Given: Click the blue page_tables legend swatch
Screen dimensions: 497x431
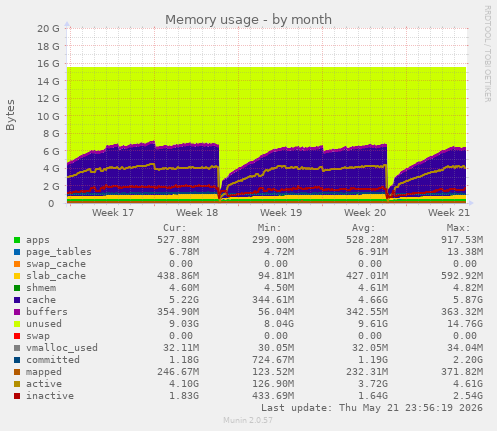Looking at the screenshot, I should pyautogui.click(x=17, y=252).
